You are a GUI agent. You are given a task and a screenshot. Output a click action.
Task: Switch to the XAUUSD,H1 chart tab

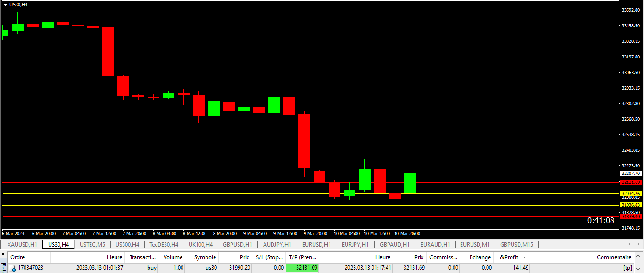tap(22, 245)
